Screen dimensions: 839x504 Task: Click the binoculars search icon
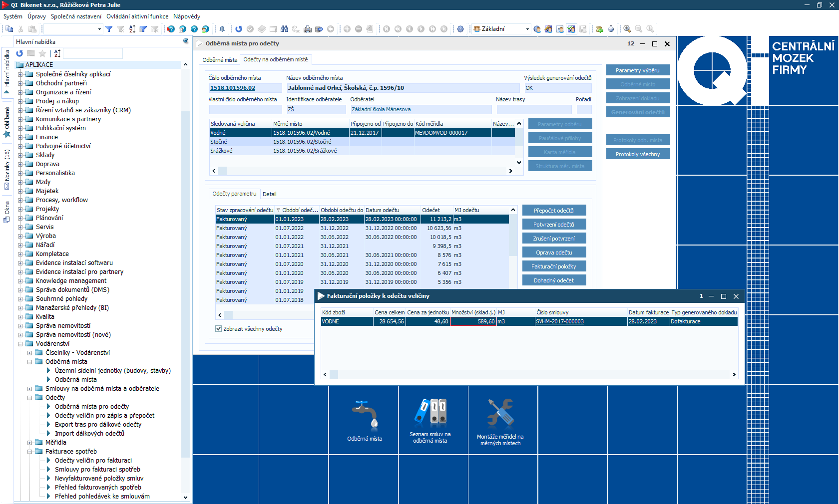(284, 29)
